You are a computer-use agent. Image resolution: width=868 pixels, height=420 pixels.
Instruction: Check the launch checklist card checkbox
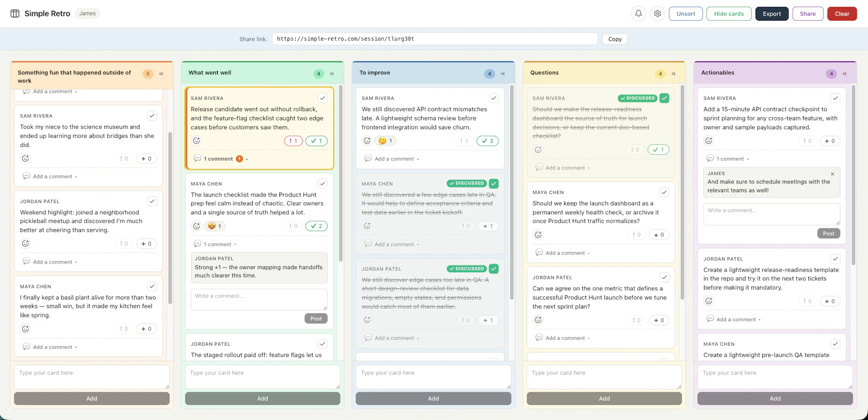coord(323,183)
